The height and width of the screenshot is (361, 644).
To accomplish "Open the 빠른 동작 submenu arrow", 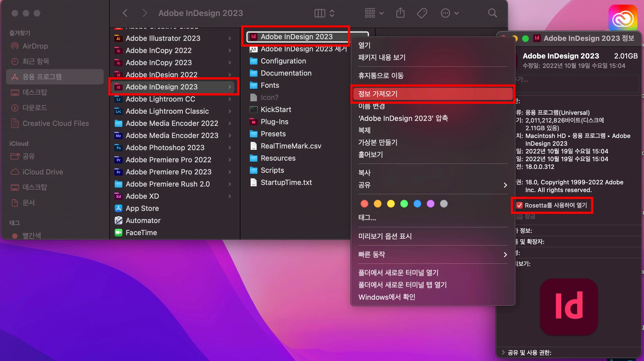I will (505, 254).
